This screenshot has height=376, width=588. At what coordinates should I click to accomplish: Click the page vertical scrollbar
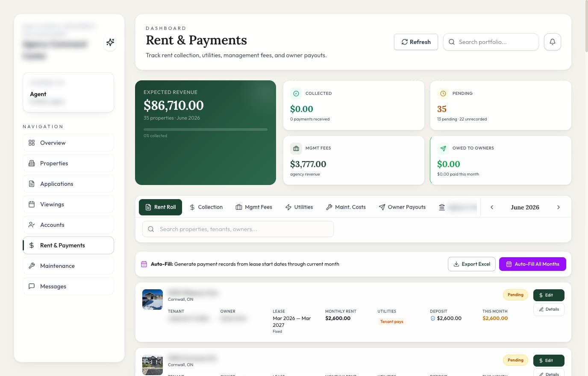pos(586,26)
